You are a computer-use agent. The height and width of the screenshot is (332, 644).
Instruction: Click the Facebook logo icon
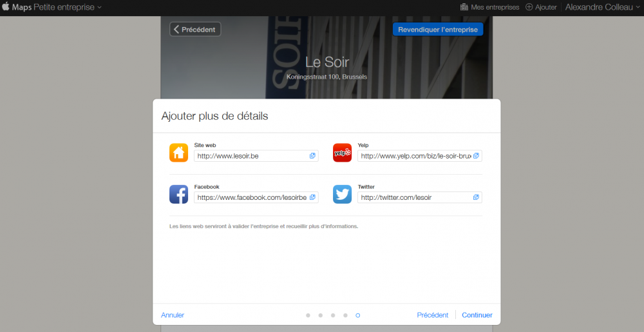pos(178,194)
